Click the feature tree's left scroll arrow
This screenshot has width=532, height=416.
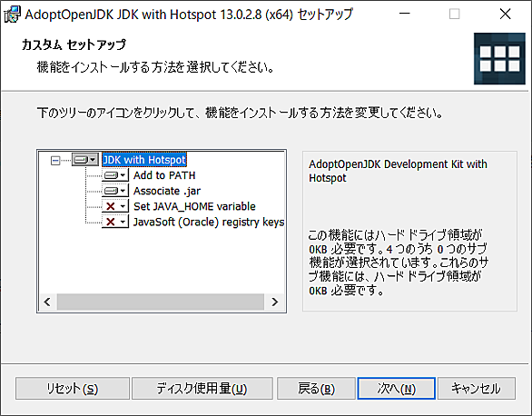pyautogui.click(x=47, y=302)
